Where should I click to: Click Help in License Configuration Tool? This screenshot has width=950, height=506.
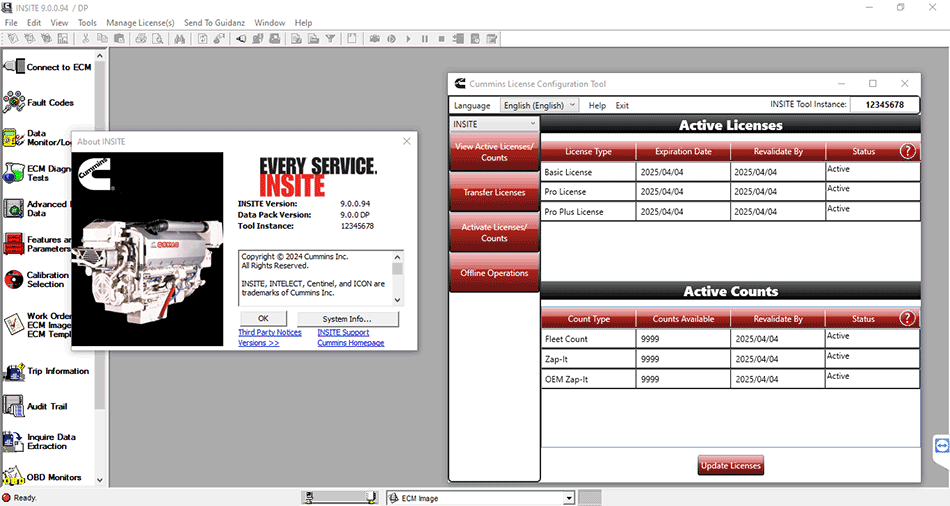597,105
